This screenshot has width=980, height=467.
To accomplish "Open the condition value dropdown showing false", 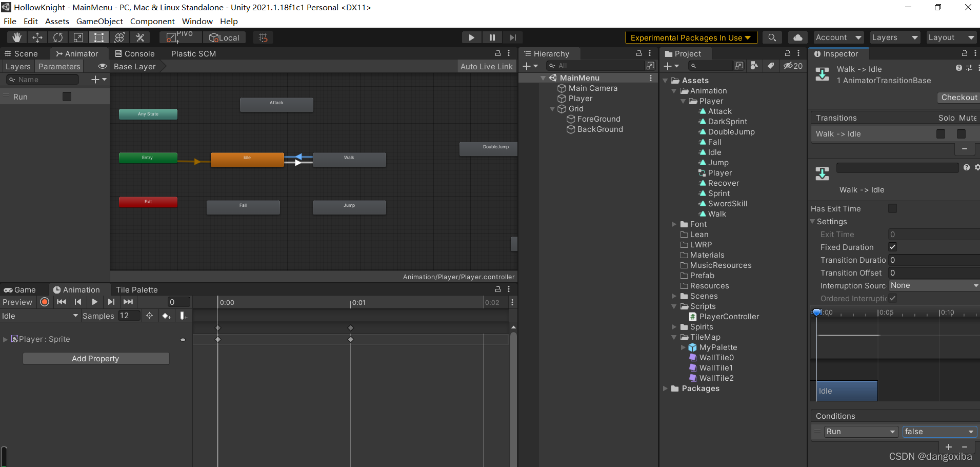I will [x=938, y=432].
